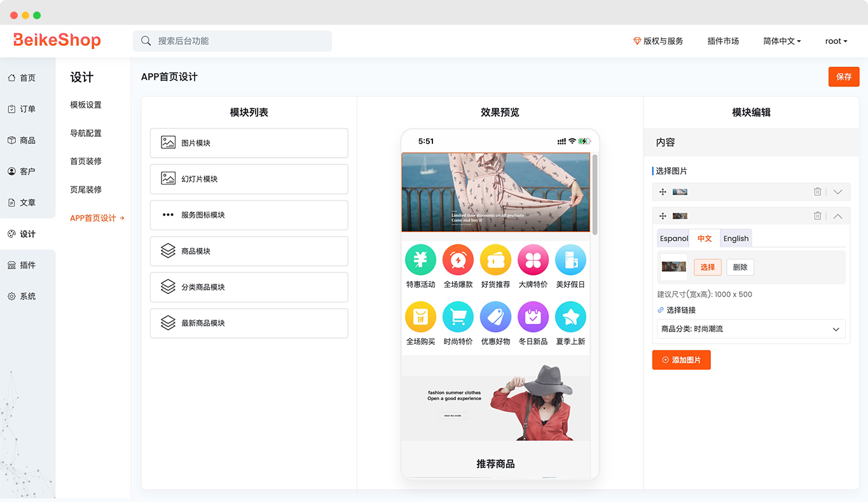Image resolution: width=868 pixels, height=502 pixels.
Task: Expand the first image row
Action: (x=837, y=192)
